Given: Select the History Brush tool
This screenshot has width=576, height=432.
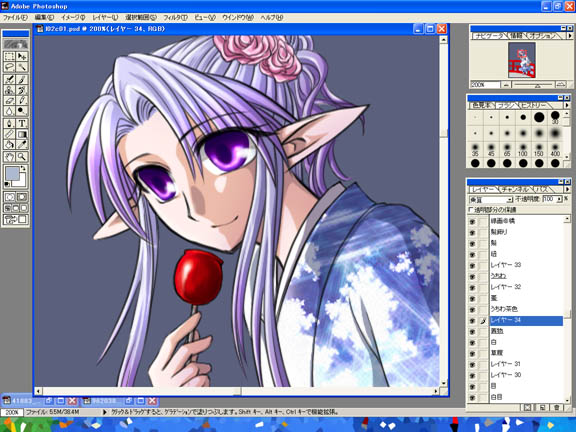Looking at the screenshot, I should tap(22, 90).
